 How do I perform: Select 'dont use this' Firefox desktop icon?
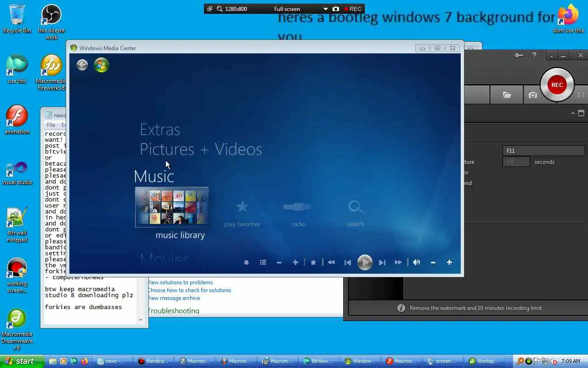click(568, 18)
